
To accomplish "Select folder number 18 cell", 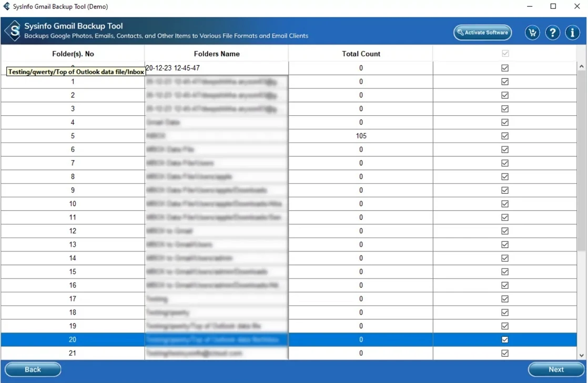I will [x=73, y=312].
